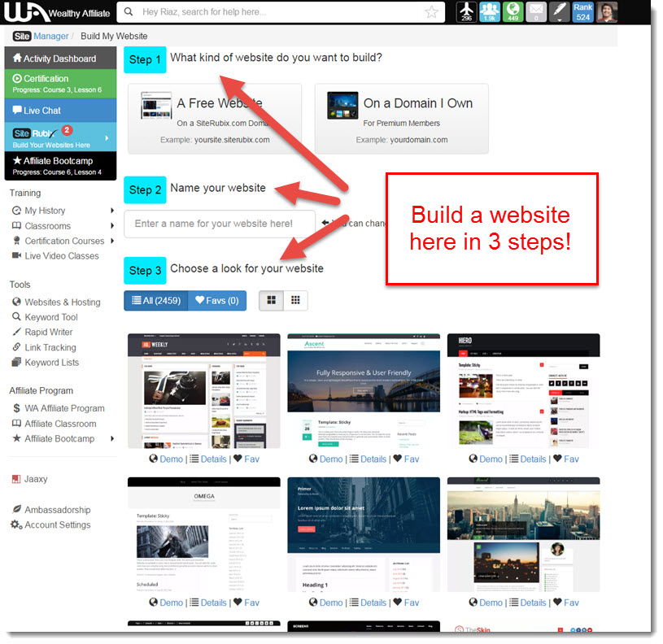The height and width of the screenshot is (644, 663).
Task: Click My History clock icon
Action: click(16, 211)
